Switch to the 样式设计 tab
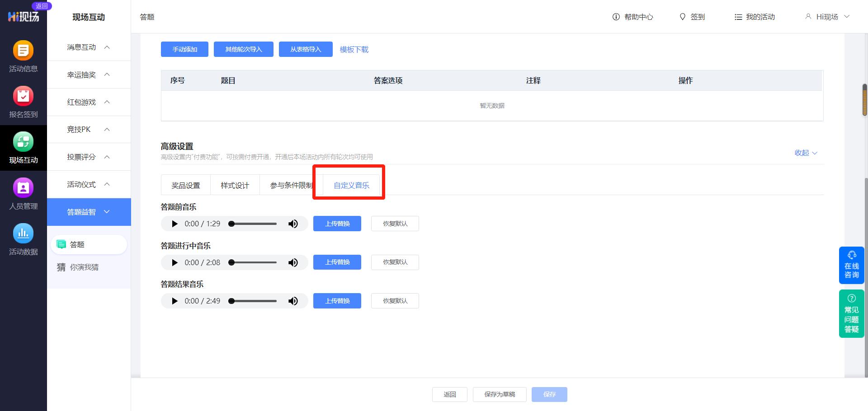Screen dimensions: 868x411 click(x=235, y=185)
